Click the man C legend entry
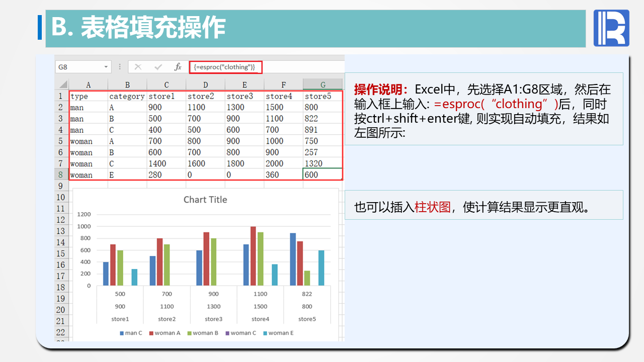Viewport: 644px width, 362px height. point(131,333)
